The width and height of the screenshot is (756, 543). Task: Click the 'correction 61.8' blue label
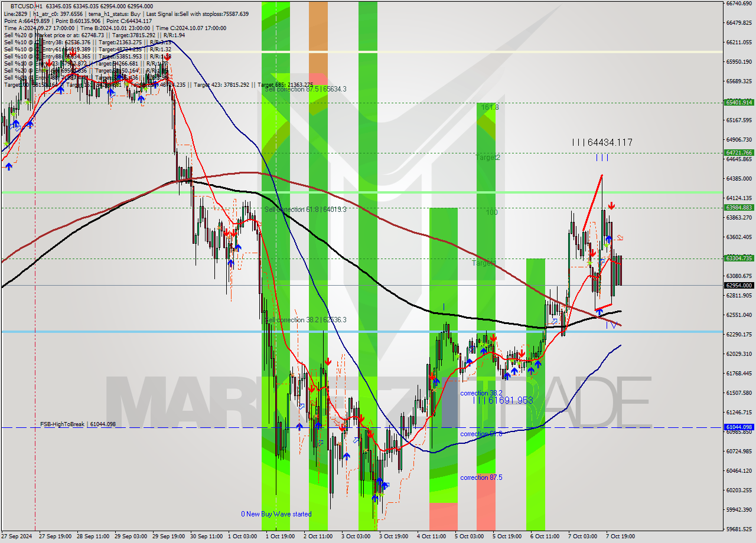(x=481, y=434)
